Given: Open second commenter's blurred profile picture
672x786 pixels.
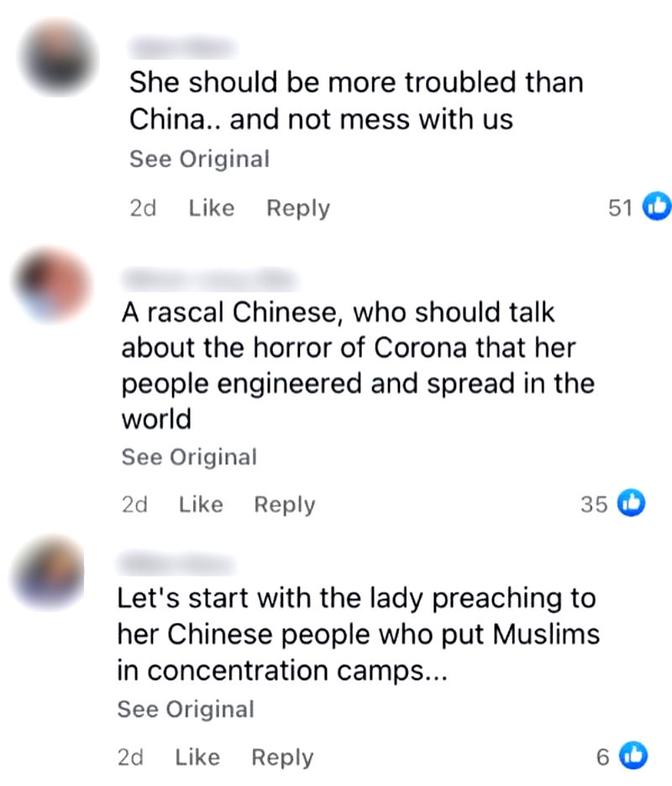Looking at the screenshot, I should pyautogui.click(x=53, y=285).
